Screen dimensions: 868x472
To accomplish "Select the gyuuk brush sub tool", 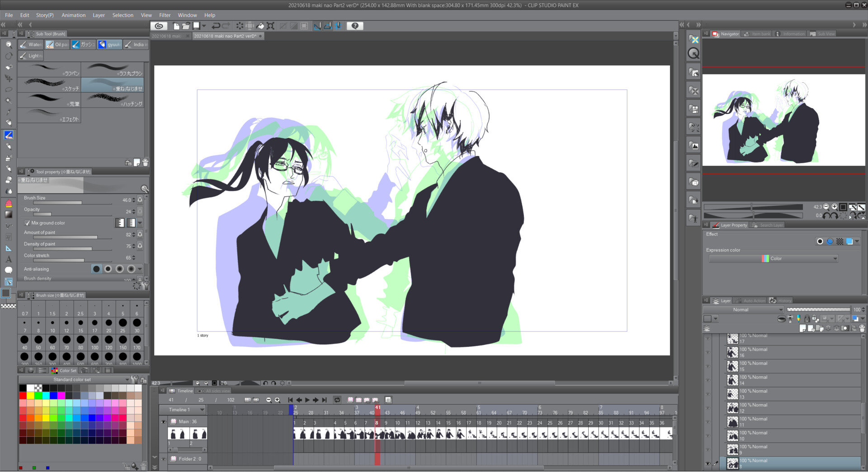I will [x=109, y=44].
